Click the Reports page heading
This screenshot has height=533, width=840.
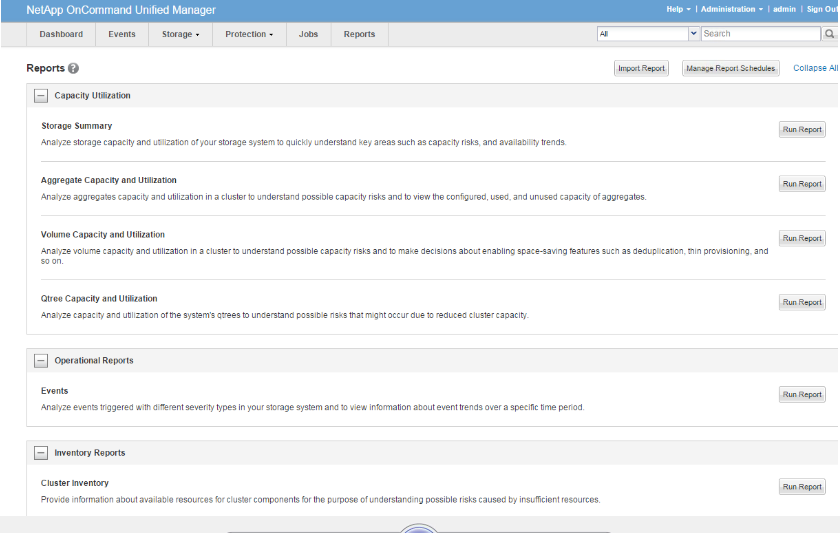point(46,68)
